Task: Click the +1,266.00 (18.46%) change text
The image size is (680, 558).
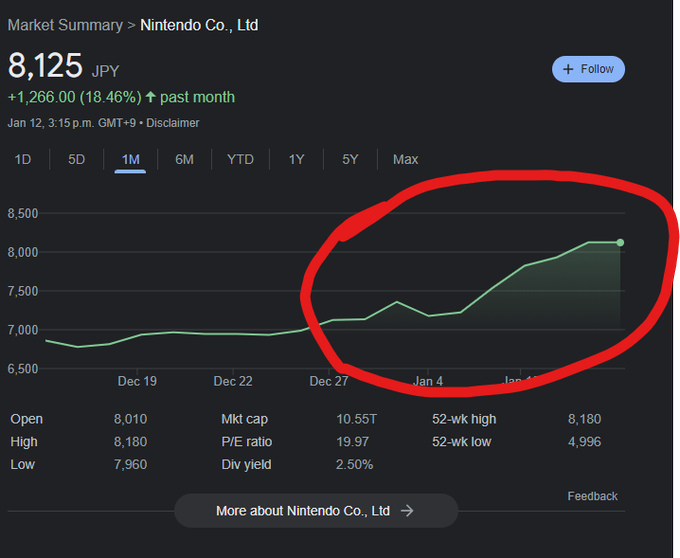Action: tap(75, 97)
